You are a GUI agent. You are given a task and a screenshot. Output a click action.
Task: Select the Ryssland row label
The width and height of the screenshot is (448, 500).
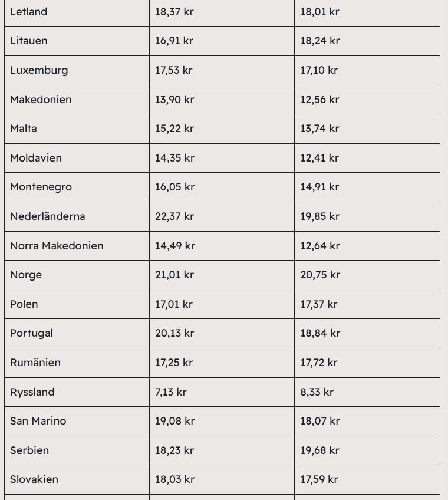click(x=32, y=392)
